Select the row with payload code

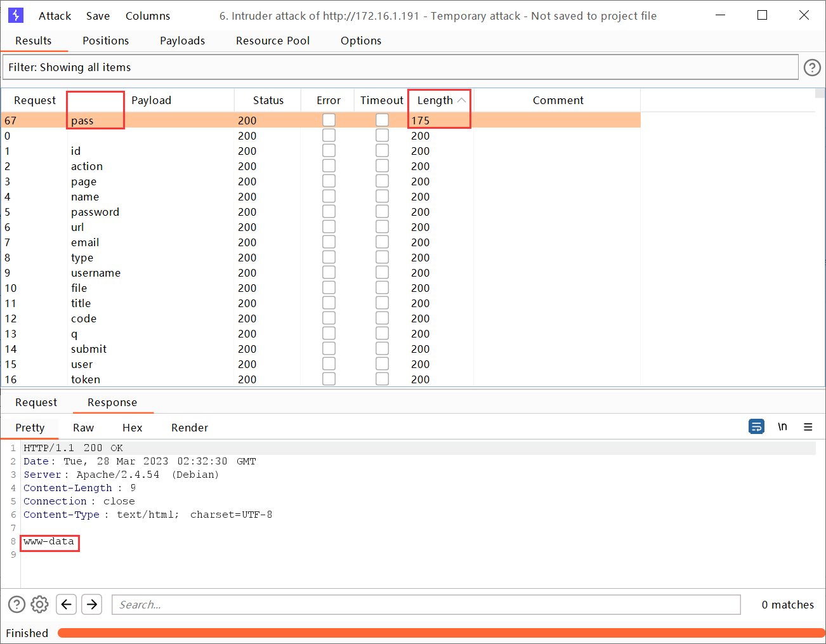(x=320, y=319)
